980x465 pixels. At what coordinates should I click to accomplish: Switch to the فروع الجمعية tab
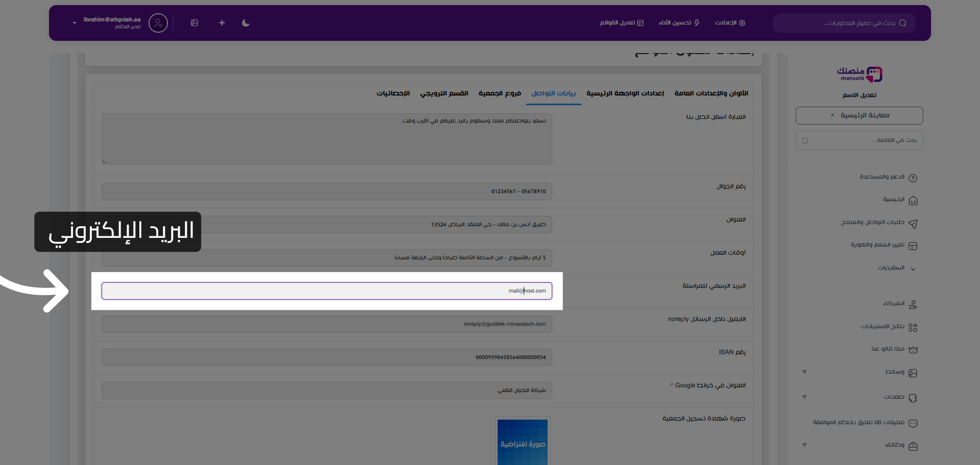click(500, 93)
